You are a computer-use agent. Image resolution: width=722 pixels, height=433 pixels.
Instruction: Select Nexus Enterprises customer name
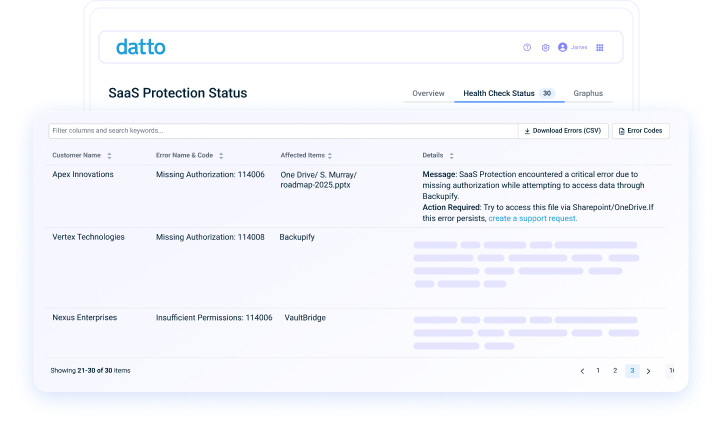[85, 317]
